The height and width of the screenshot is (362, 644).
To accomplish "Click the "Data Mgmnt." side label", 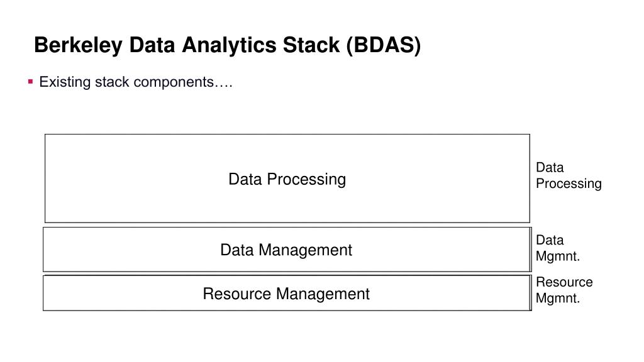I will pyautogui.click(x=558, y=248).
